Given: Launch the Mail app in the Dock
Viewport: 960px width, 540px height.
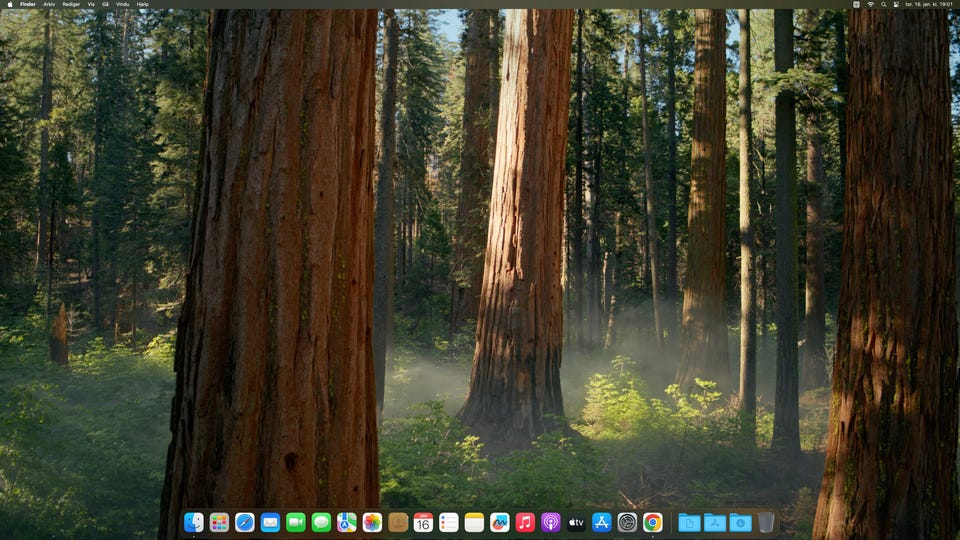Looking at the screenshot, I should point(270,522).
